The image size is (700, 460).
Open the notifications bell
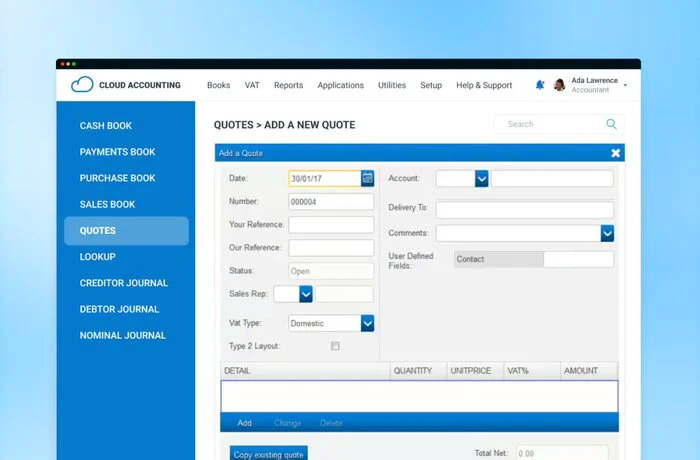[540, 85]
